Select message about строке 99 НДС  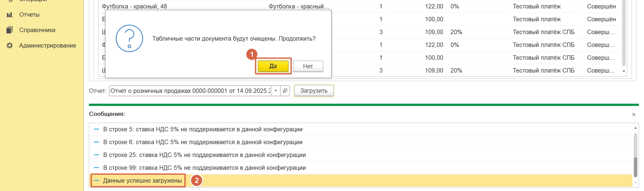coord(204,168)
